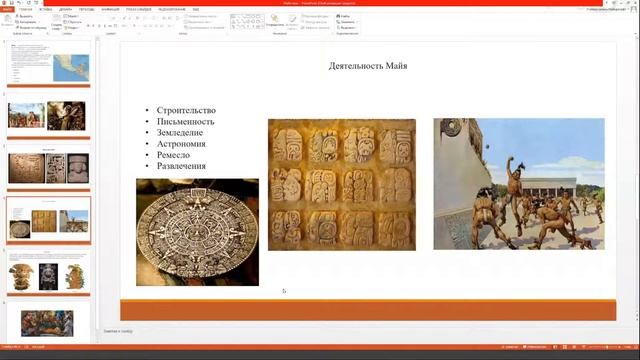Open the Shape Effects (Эффекты фигур) dropdown
The height and width of the screenshot is (360, 640).
point(316,28)
